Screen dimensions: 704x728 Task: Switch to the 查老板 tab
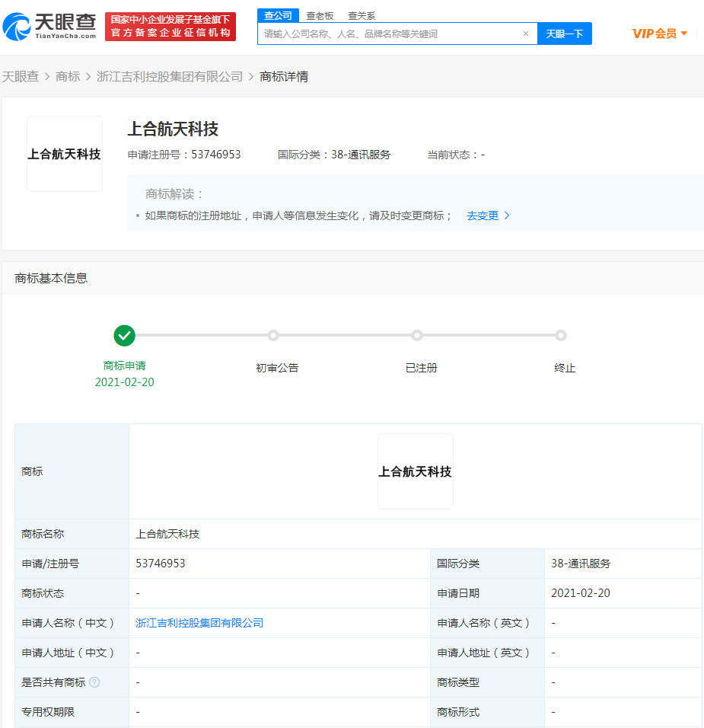pyautogui.click(x=320, y=15)
